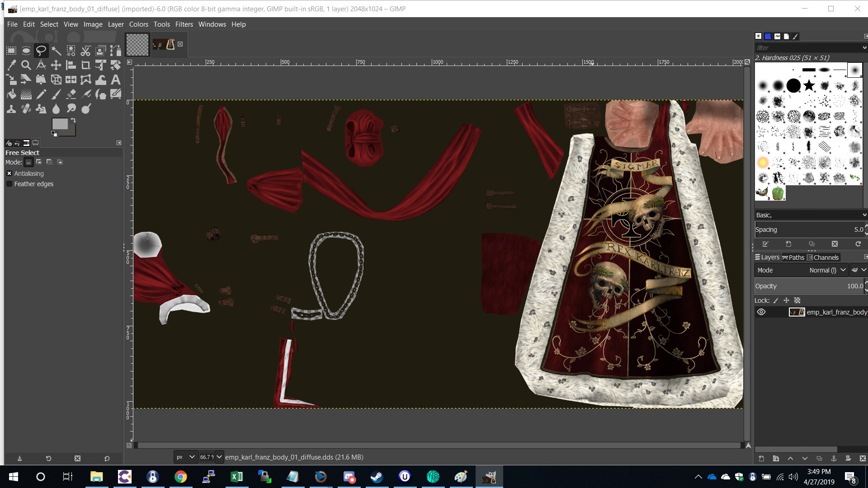Select the Dodge/Burn tool
The height and width of the screenshot is (488, 868).
coord(86,109)
